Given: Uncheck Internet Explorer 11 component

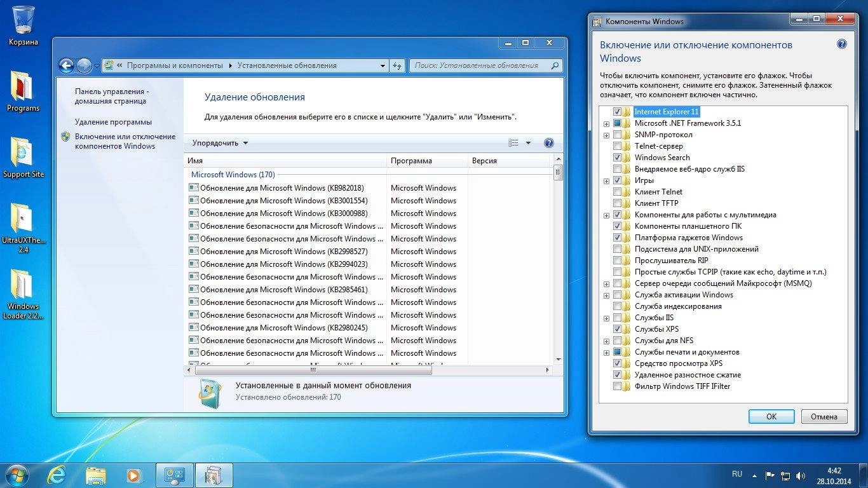Looking at the screenshot, I should click(x=617, y=112).
